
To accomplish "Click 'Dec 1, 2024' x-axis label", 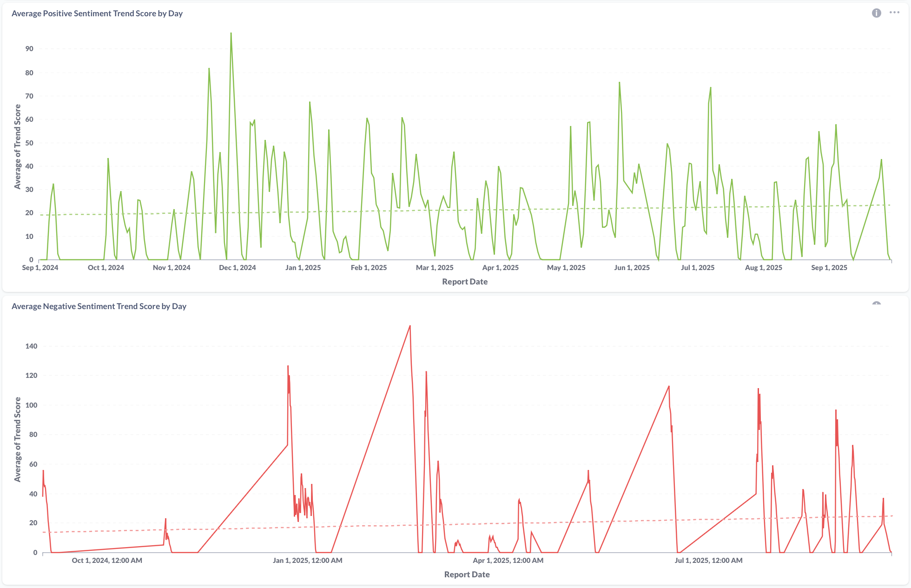I will coord(237,268).
